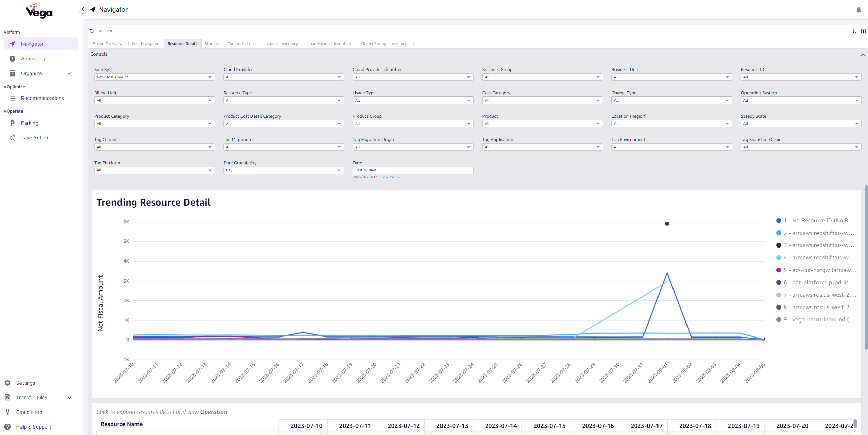Screen dimensions: 868x435
Task: Click the Navigator header arrow icon
Action: (x=93, y=10)
